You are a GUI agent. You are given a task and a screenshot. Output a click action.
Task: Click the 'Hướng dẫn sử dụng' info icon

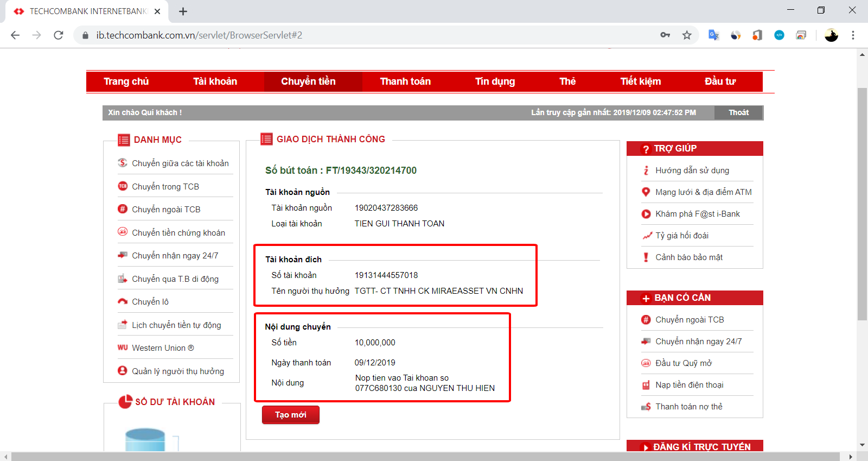point(646,170)
